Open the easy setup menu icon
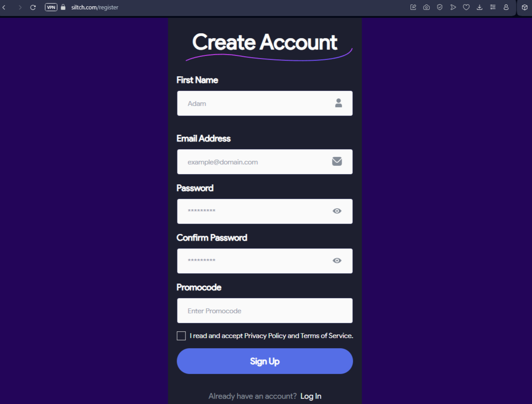Viewport: 532px width, 404px height. (493, 7)
